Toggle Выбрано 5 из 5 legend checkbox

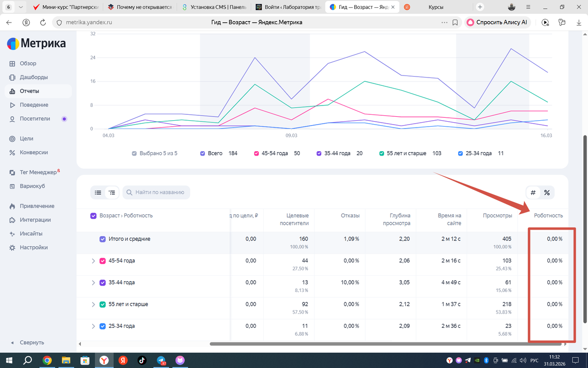click(x=134, y=154)
